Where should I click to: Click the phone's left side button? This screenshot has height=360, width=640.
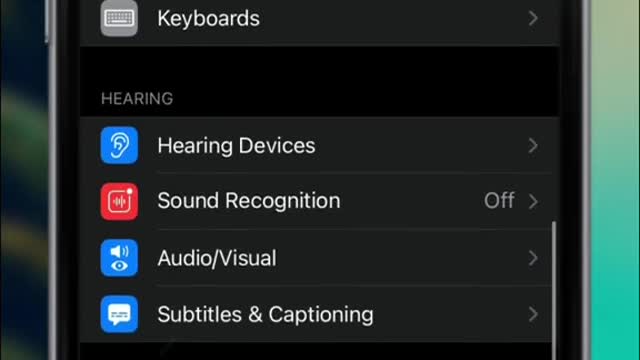pyautogui.click(x=47, y=21)
